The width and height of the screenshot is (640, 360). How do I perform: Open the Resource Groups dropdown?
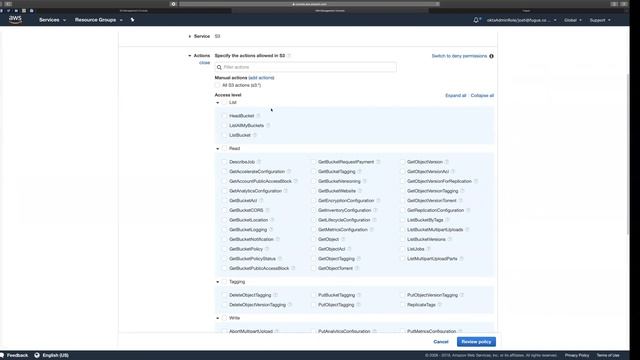[x=98, y=20]
